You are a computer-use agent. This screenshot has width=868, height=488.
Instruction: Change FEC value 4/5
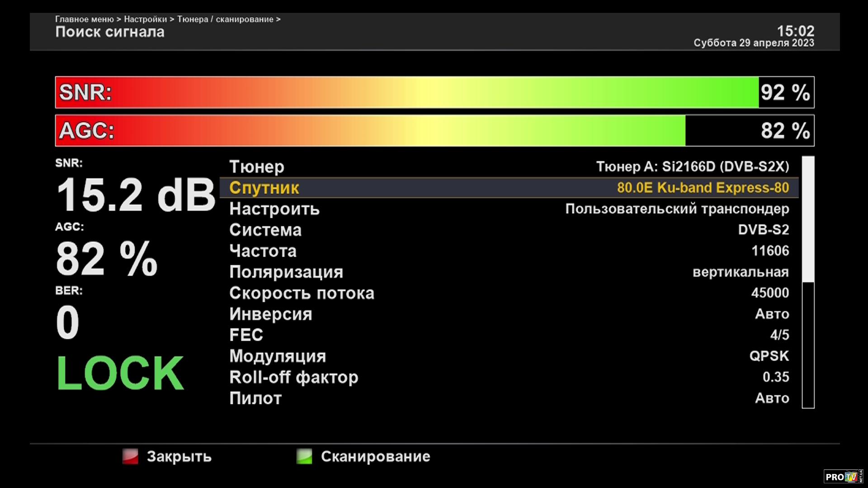click(x=779, y=335)
